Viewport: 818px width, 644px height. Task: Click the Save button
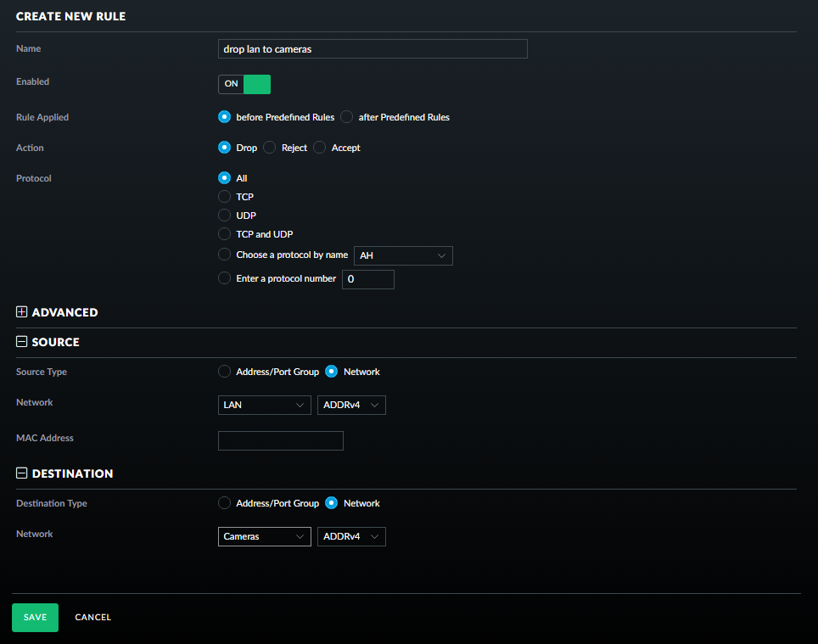(35, 618)
